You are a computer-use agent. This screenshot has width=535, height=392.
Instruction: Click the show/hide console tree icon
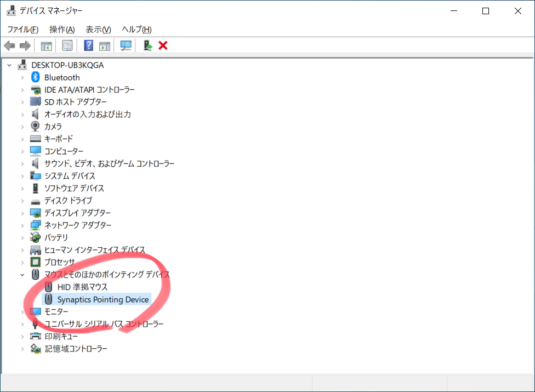47,46
